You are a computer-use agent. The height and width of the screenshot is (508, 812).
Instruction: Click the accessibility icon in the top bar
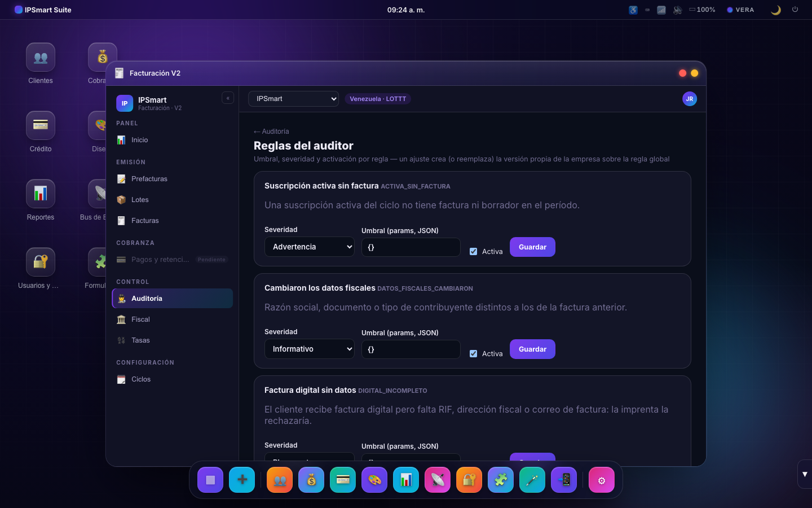[x=633, y=10]
